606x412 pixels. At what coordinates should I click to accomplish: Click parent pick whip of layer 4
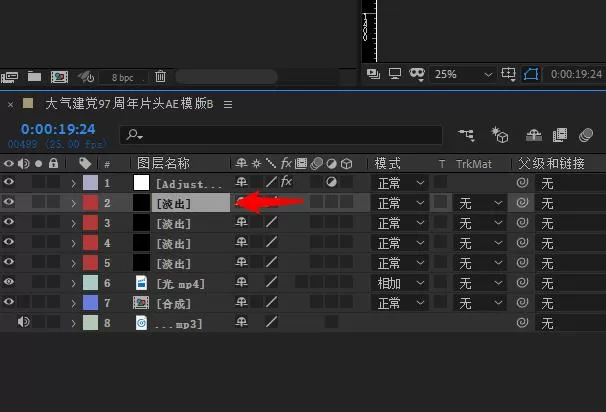click(x=522, y=243)
